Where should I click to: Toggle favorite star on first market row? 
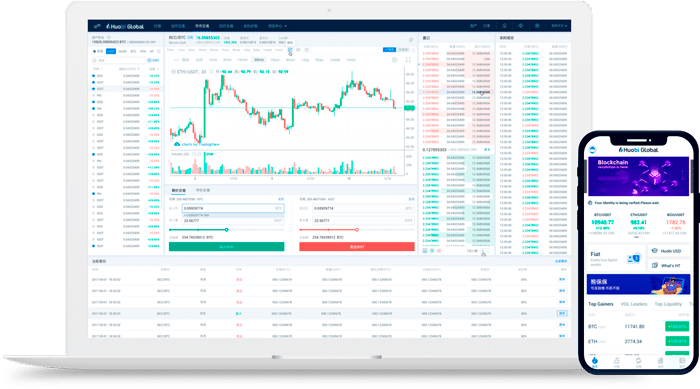pos(93,76)
